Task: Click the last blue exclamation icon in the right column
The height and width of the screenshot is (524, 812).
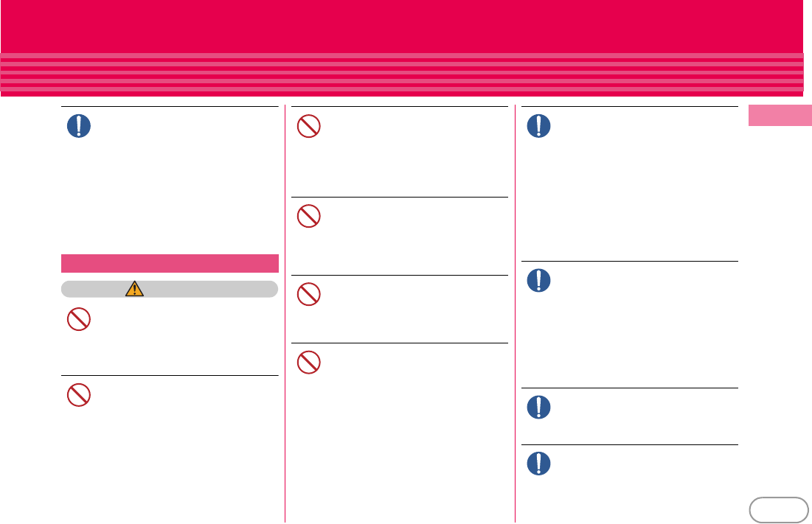Action: (x=538, y=464)
